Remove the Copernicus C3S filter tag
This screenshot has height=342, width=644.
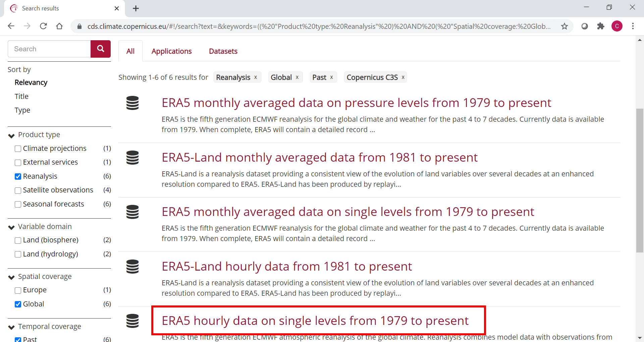tap(403, 77)
